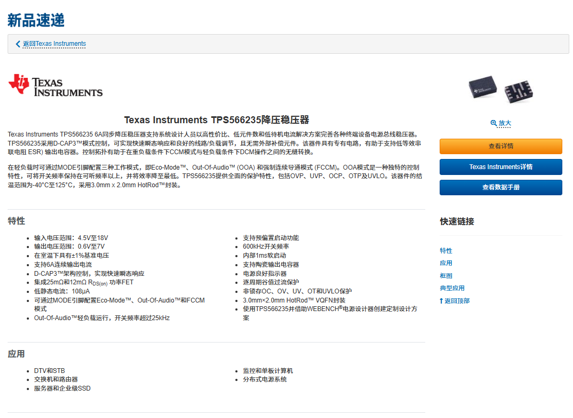Select the 服务器和企业级SSD application item
Image resolution: width=573 pixels, height=418 pixels.
(62, 388)
